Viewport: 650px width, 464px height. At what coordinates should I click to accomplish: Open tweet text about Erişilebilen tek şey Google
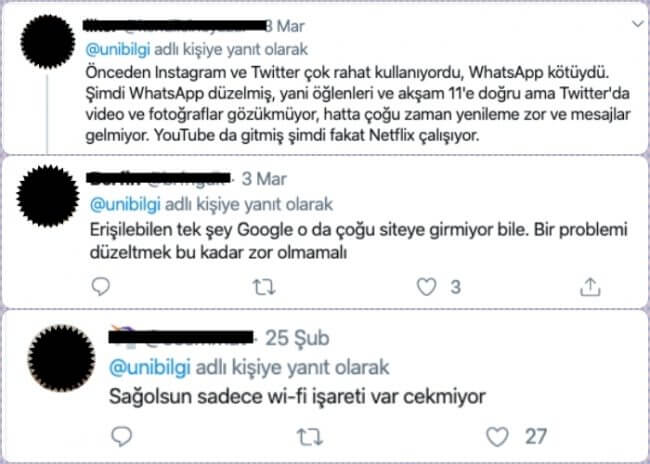click(359, 241)
